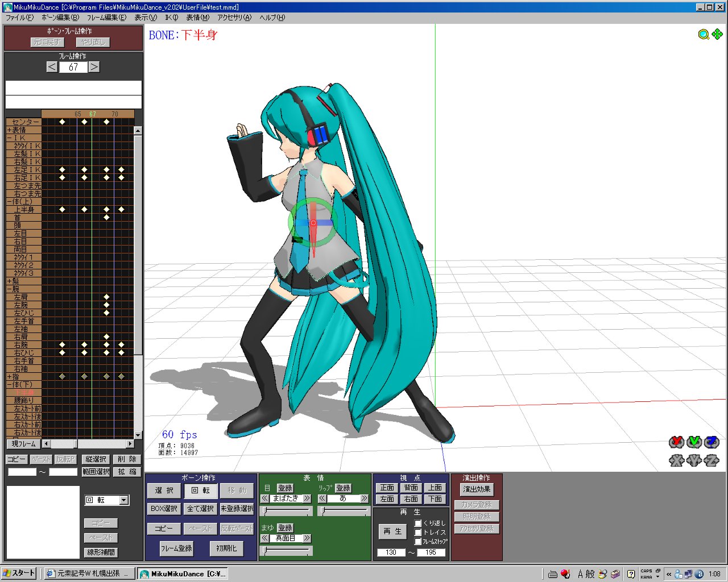Switch bone operation to 回転 mode
This screenshot has height=582, width=728.
[x=201, y=490]
